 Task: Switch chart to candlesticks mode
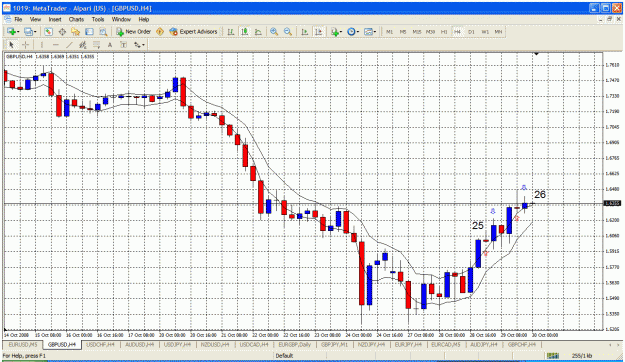pos(245,31)
